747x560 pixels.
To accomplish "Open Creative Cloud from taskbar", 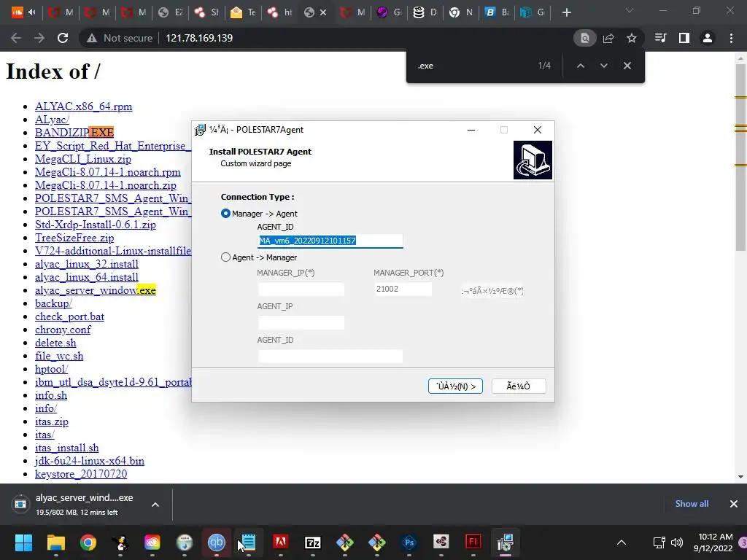I will click(x=152, y=542).
